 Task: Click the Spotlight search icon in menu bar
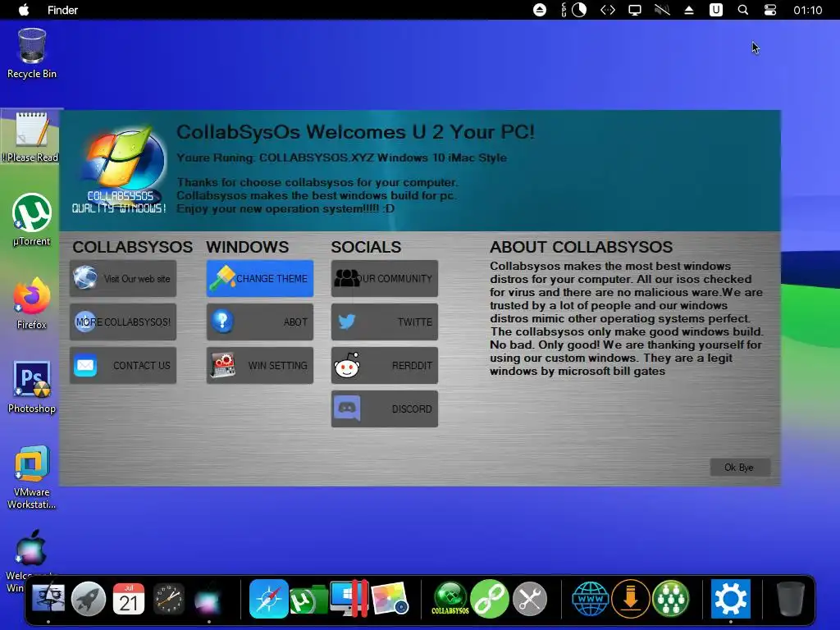[743, 10]
